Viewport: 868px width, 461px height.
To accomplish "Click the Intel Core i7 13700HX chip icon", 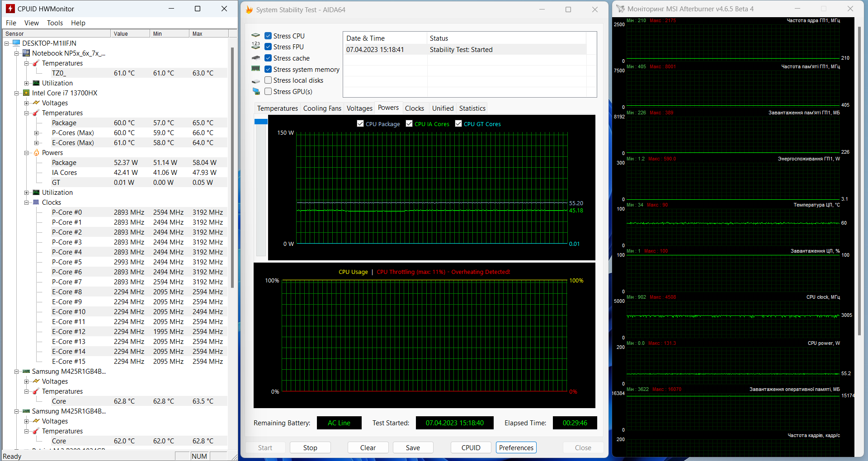I will coord(26,93).
